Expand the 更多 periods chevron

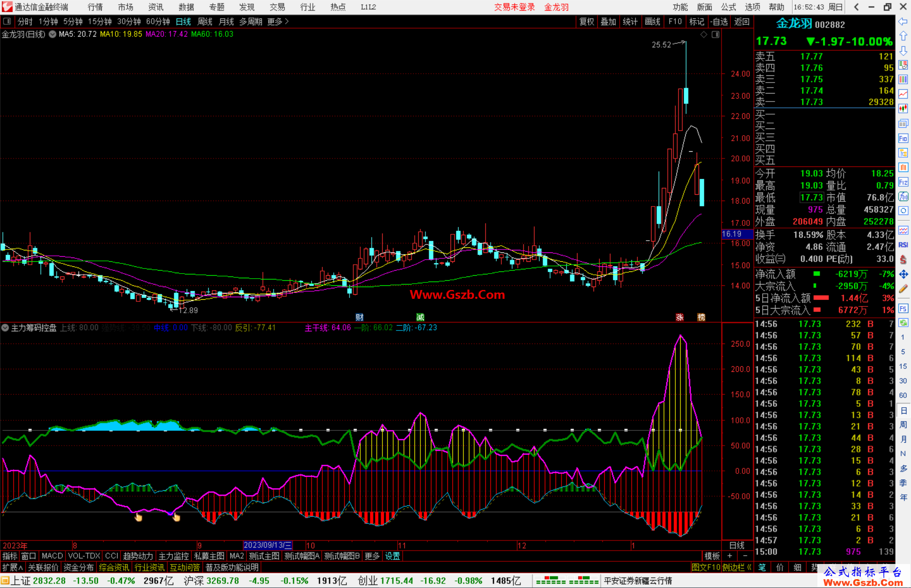[287, 21]
